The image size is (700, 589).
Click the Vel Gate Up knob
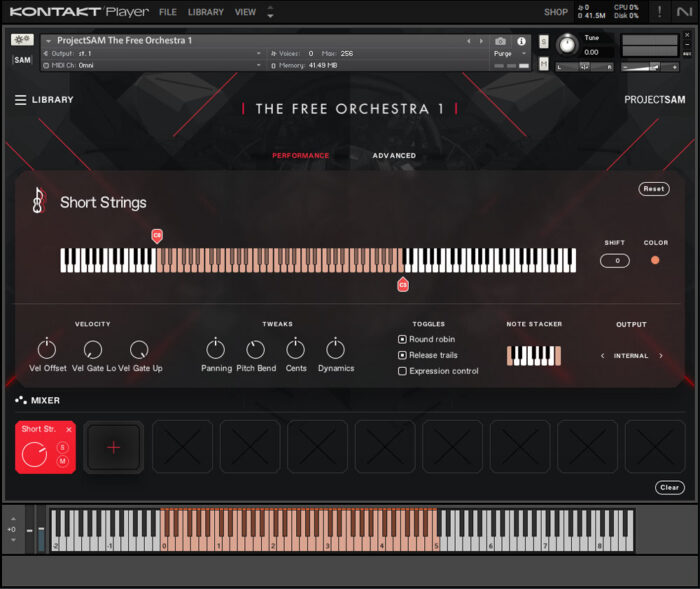click(x=139, y=349)
